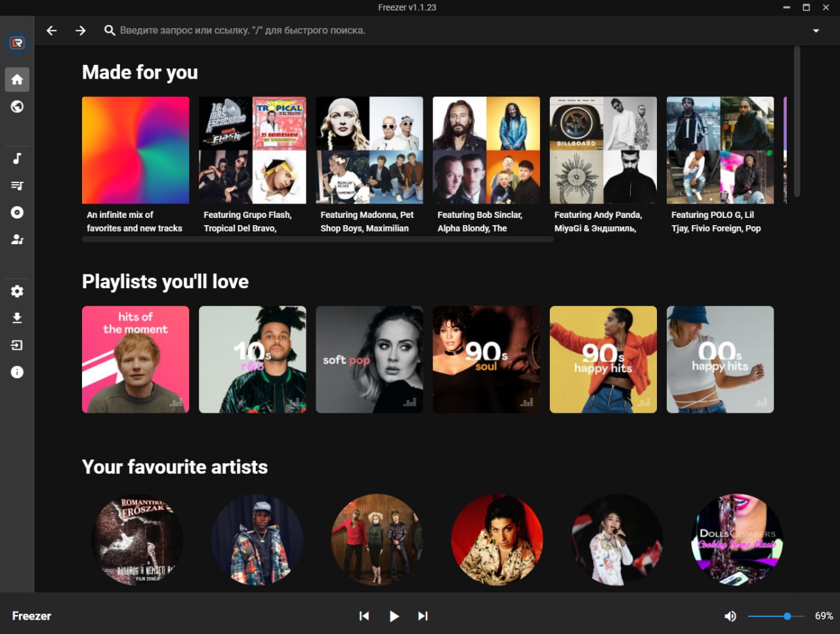Open the Grupo Flash mix cover
The width and height of the screenshot is (840, 634).
(x=252, y=150)
